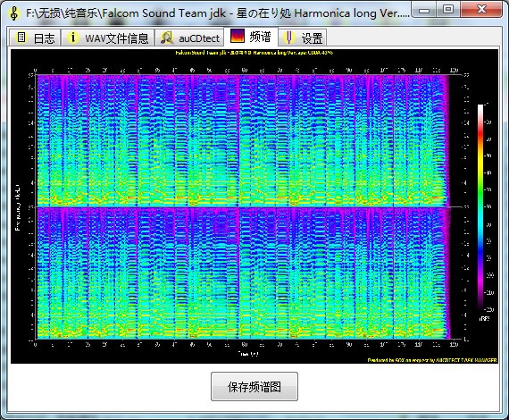The image size is (509, 420).
Task: Click the log notebook icon on 日志 tab
Action: click(x=21, y=38)
